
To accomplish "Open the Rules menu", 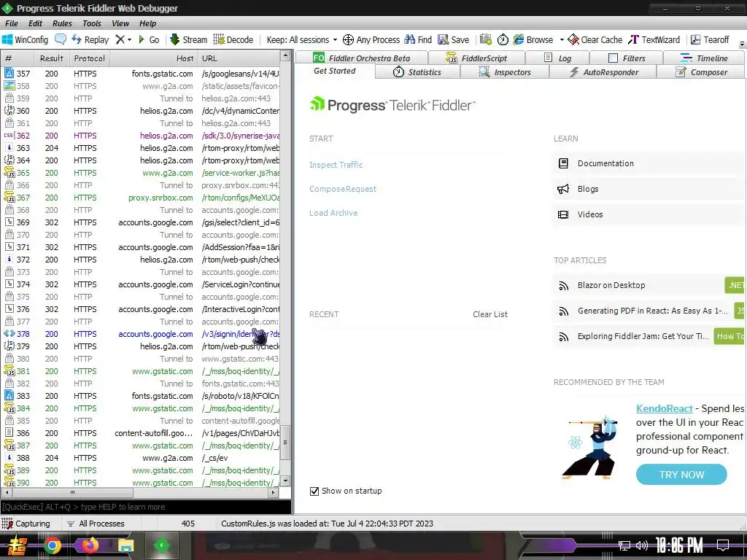I will (63, 23).
